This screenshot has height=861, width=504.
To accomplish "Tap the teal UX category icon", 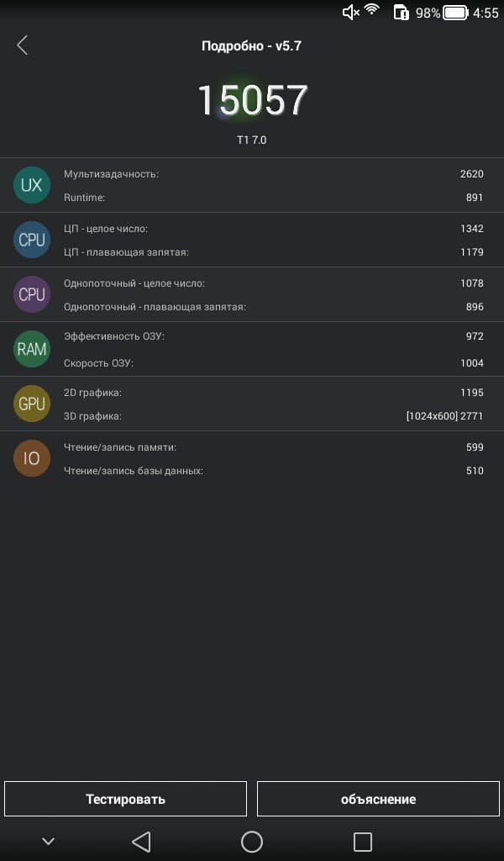I will click(32, 185).
